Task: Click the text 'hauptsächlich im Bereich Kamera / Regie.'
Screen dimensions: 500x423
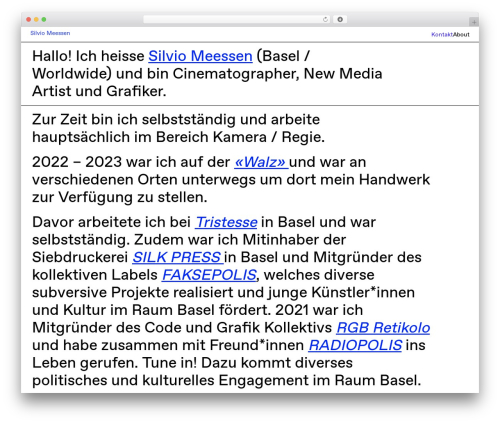Action: [178, 137]
